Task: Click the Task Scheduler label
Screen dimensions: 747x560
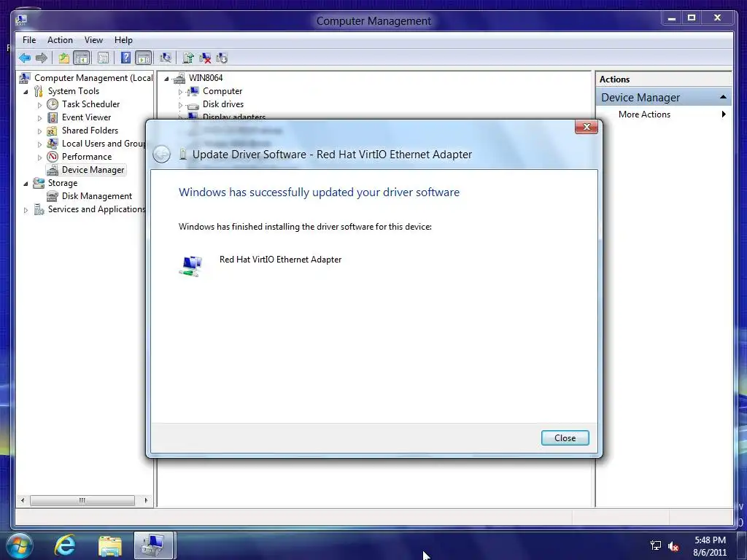Action: 90,104
